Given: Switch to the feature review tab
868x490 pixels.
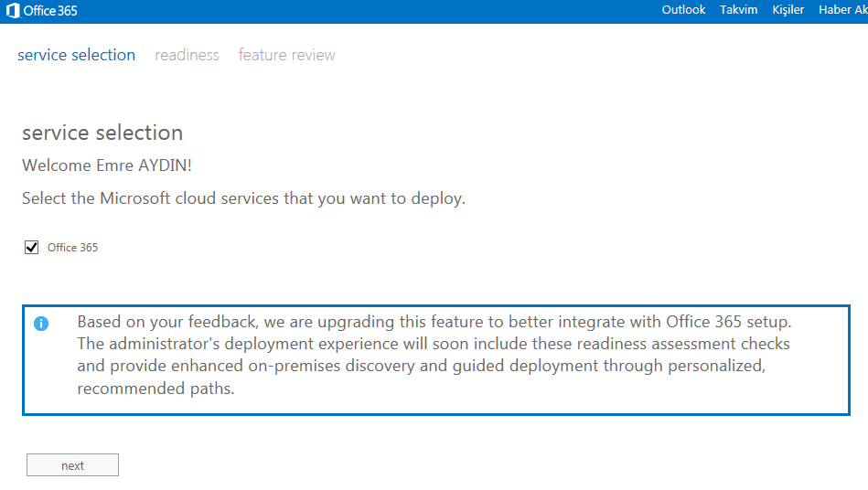Looking at the screenshot, I should [x=287, y=55].
